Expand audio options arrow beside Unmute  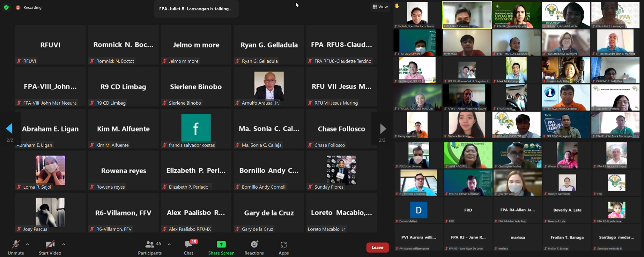(28, 244)
